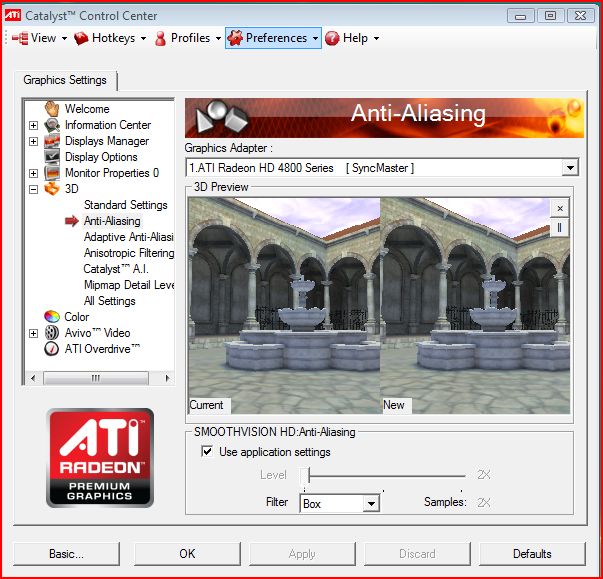Select Adaptive Anti-Aliasing tree item

click(128, 237)
